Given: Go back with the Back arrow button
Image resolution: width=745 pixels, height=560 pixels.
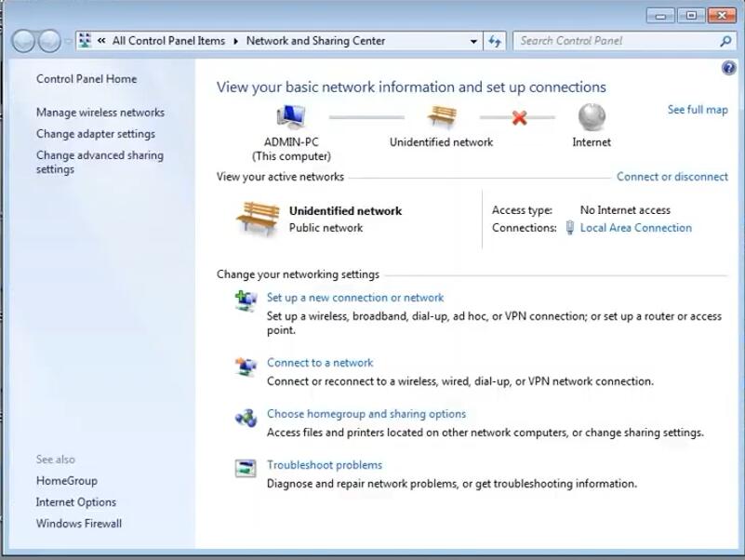Looking at the screenshot, I should point(24,41).
